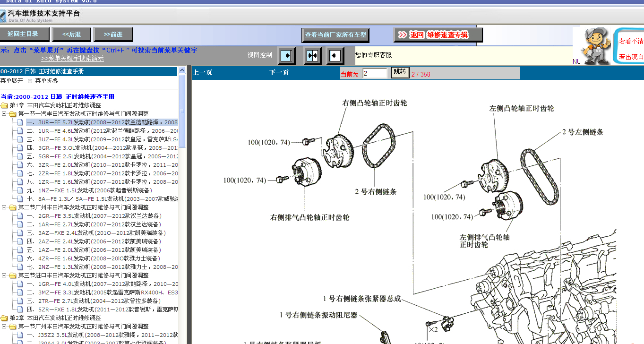Click document icon beside 5ZR—FXE 1.8L发动机
The image size is (644, 344).
tap(20, 310)
